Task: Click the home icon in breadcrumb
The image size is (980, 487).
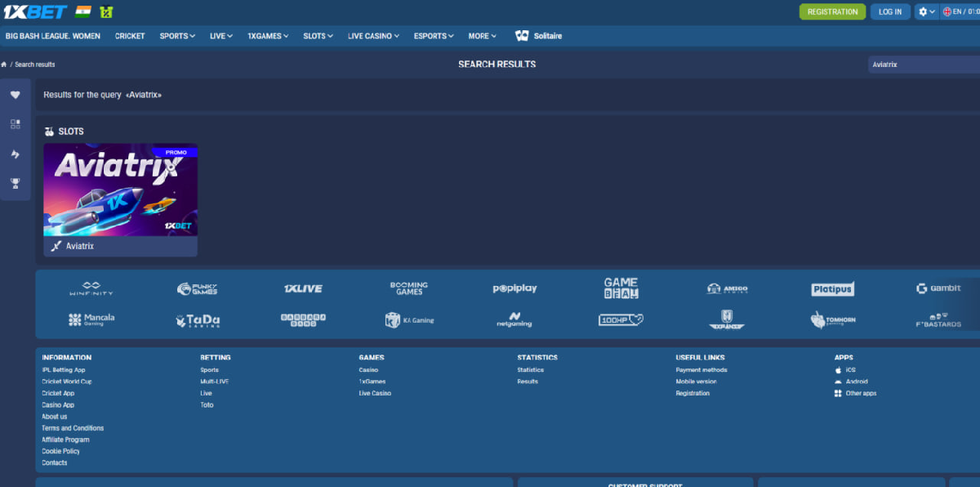Action: click(x=4, y=65)
